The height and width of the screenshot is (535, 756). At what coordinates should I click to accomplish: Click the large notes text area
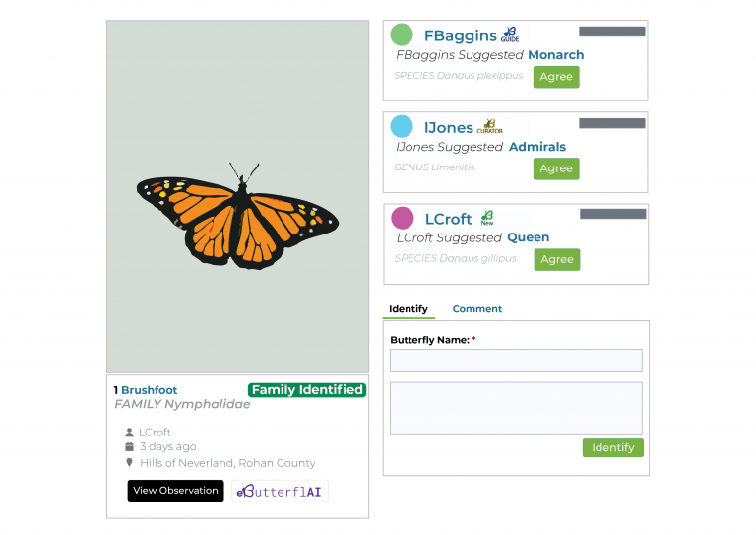pos(516,408)
